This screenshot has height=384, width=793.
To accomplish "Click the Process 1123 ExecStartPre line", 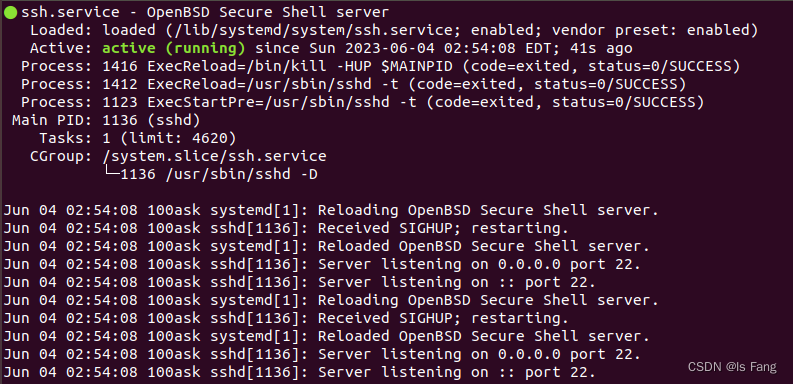I will (x=362, y=103).
